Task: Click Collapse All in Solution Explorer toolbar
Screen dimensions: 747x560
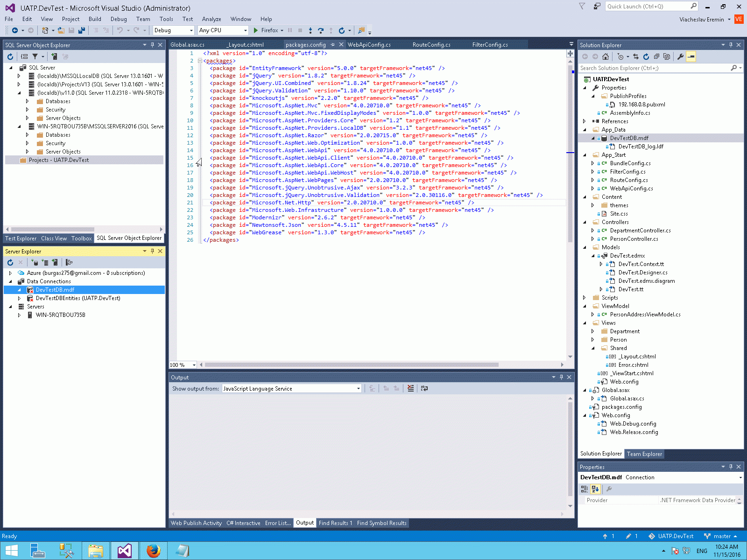Action: click(656, 56)
